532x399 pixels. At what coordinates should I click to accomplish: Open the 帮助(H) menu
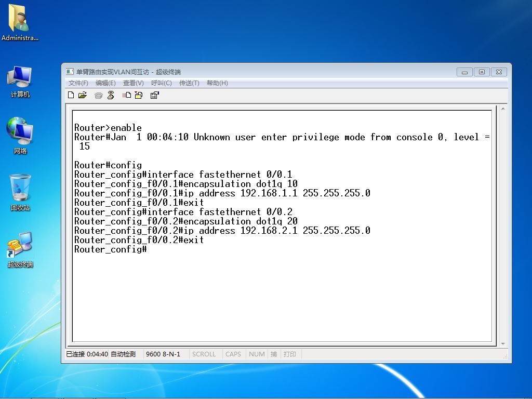217,83
